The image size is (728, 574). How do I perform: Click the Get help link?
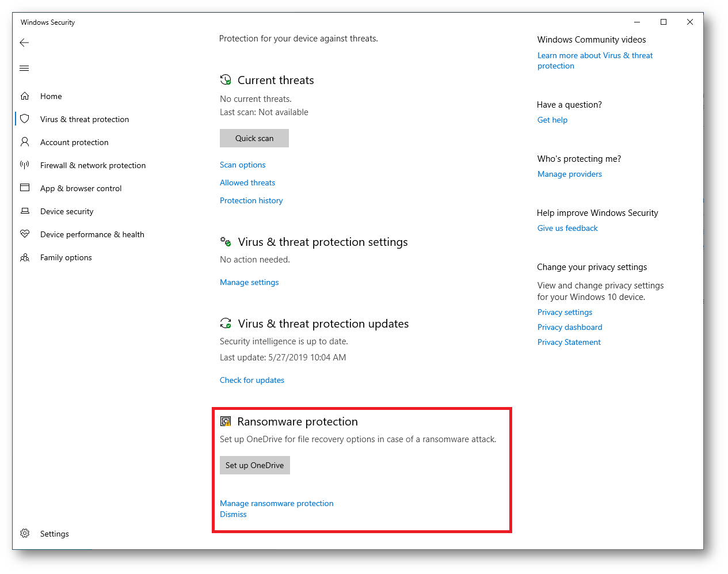click(552, 120)
